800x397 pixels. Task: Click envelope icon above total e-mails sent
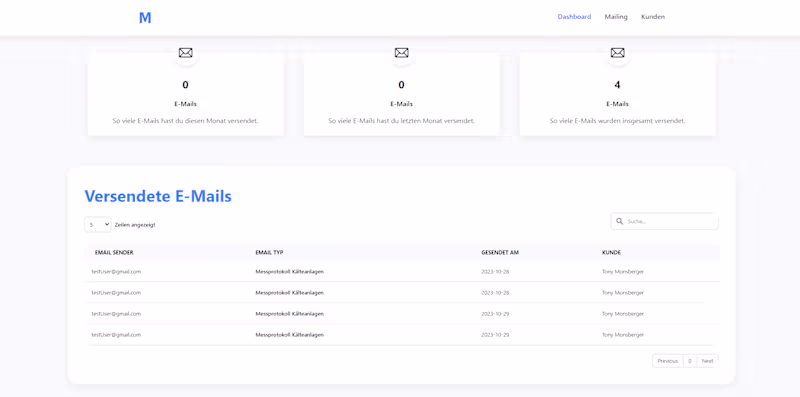click(x=617, y=53)
